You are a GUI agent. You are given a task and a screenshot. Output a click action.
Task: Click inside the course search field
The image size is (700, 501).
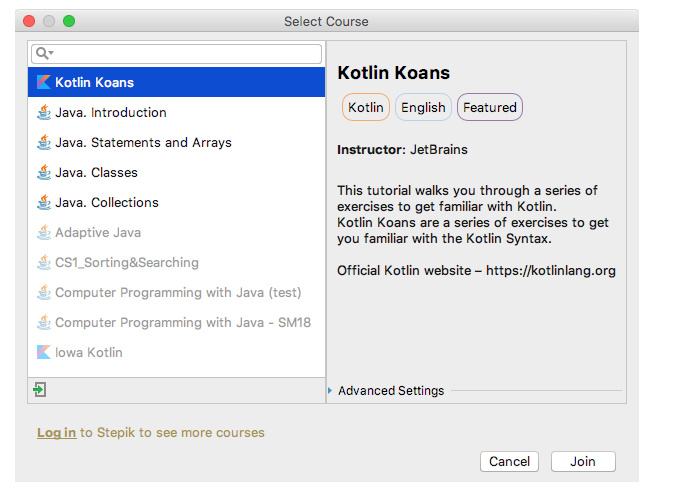pyautogui.click(x=176, y=54)
